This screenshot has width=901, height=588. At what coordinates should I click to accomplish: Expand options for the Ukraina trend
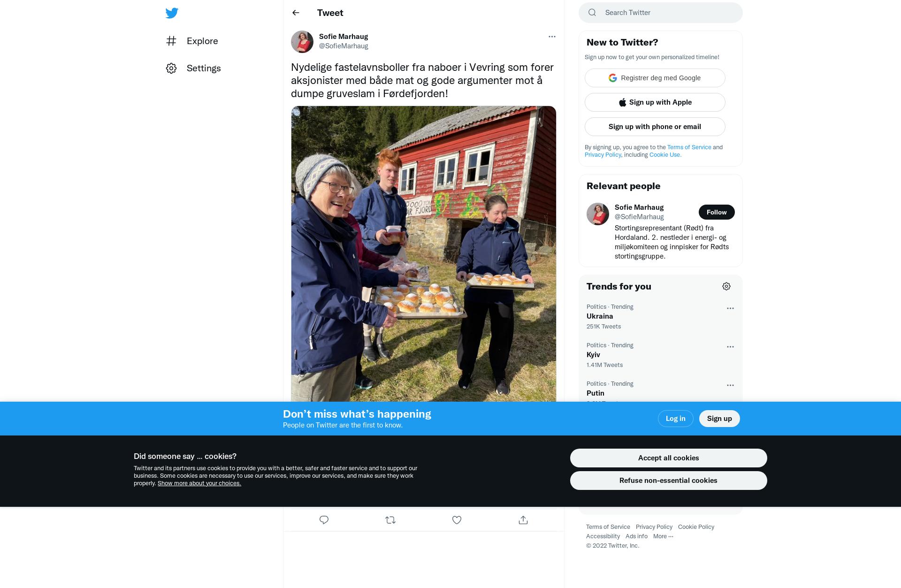(730, 308)
